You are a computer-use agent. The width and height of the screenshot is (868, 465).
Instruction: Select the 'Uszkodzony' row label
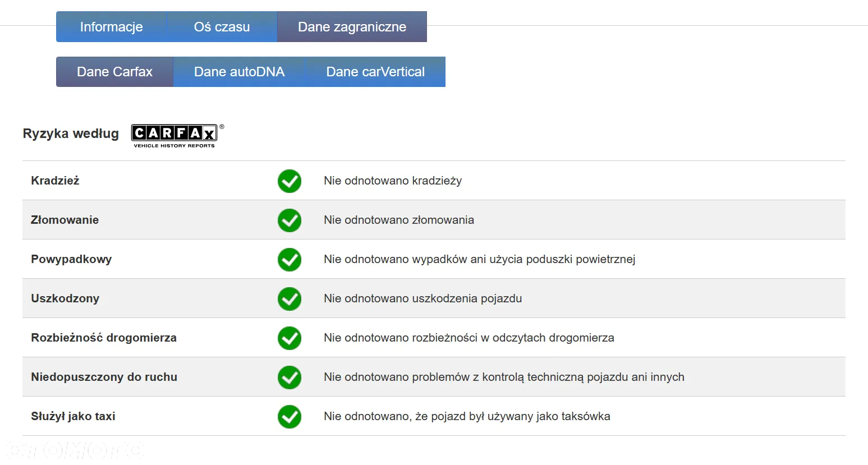[x=65, y=298]
